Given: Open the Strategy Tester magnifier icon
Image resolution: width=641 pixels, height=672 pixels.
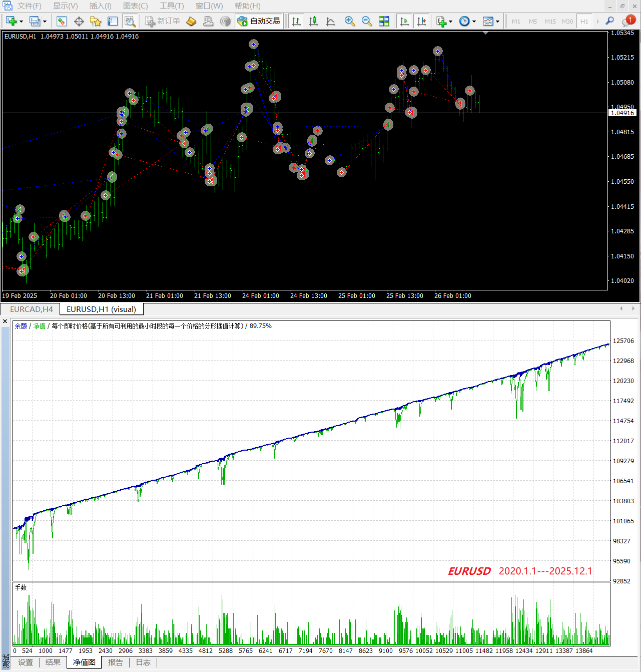Looking at the screenshot, I should tap(130, 21).
